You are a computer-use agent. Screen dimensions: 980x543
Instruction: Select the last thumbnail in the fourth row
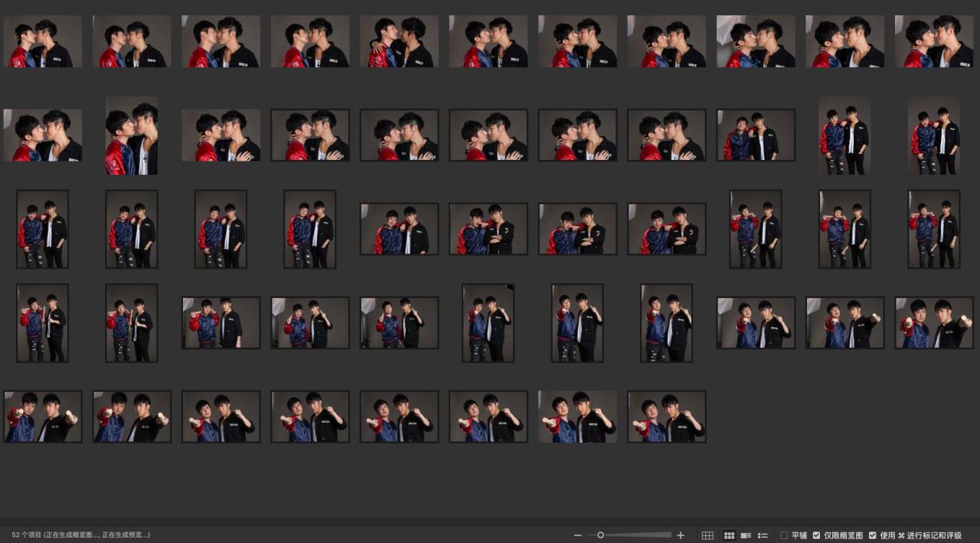(933, 323)
